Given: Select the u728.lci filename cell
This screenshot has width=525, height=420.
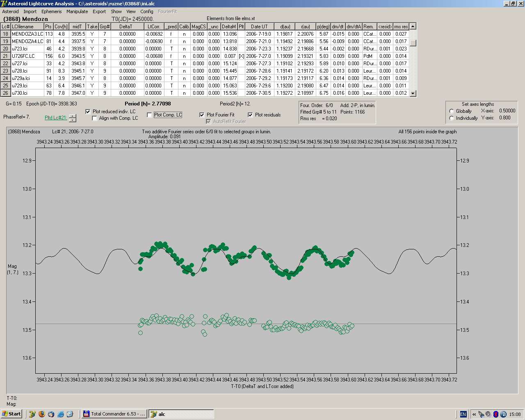Looking at the screenshot, I should pos(27,71).
